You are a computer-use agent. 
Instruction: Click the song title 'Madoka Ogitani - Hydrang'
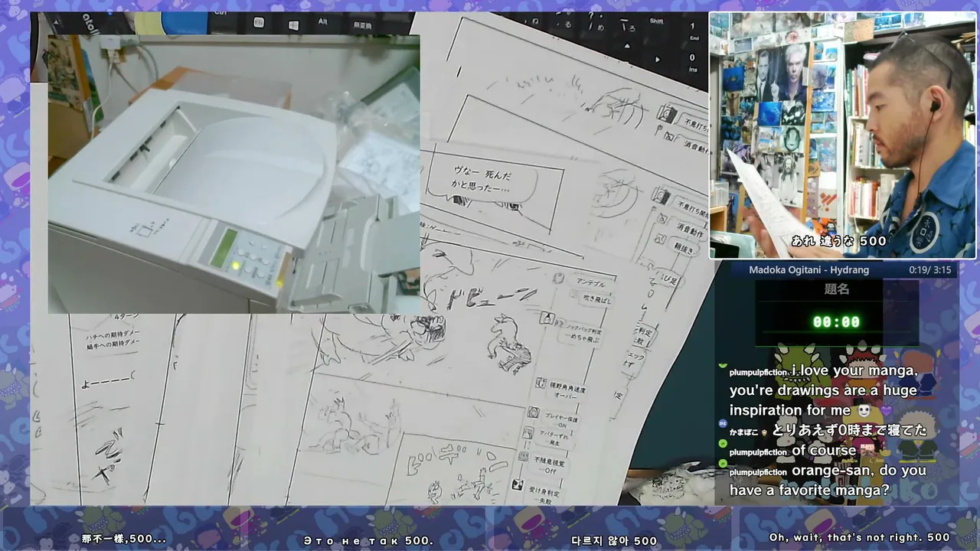[809, 270]
